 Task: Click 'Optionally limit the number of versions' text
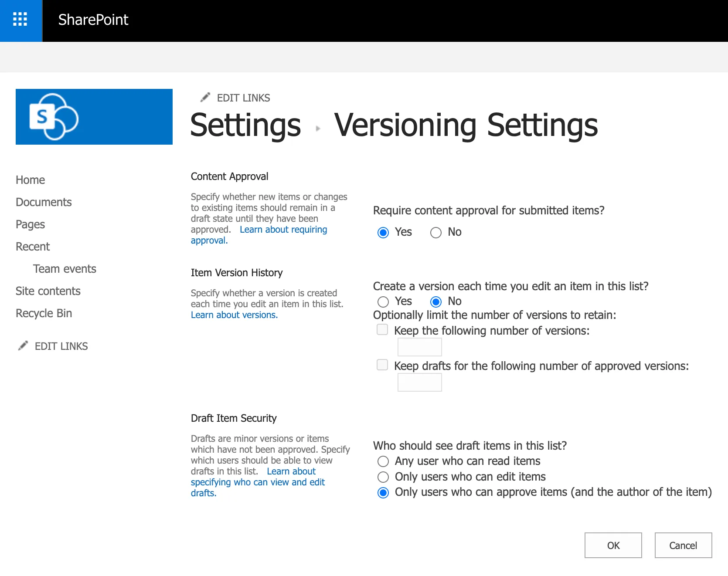coord(495,315)
